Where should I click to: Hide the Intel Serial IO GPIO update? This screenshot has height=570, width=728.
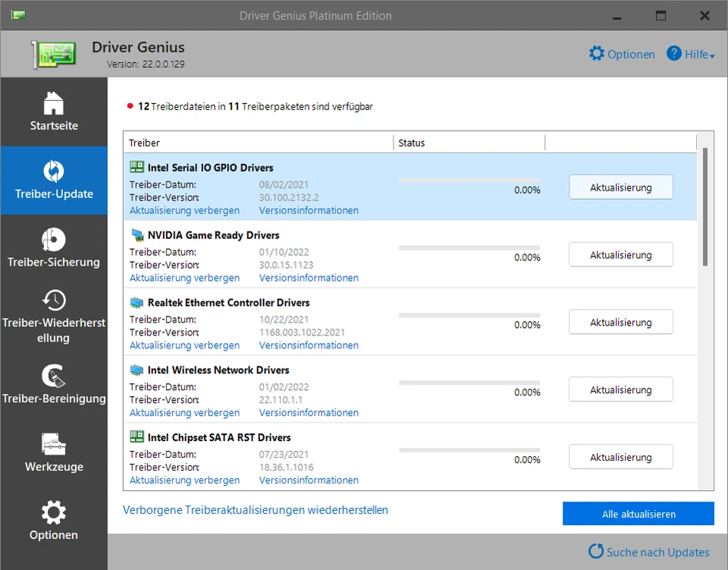point(185,210)
